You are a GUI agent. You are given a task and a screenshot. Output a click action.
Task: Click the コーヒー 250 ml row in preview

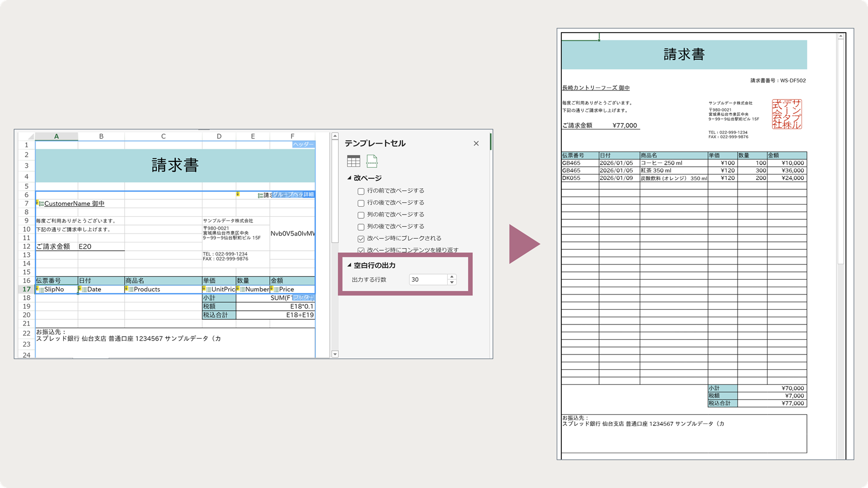coord(684,163)
